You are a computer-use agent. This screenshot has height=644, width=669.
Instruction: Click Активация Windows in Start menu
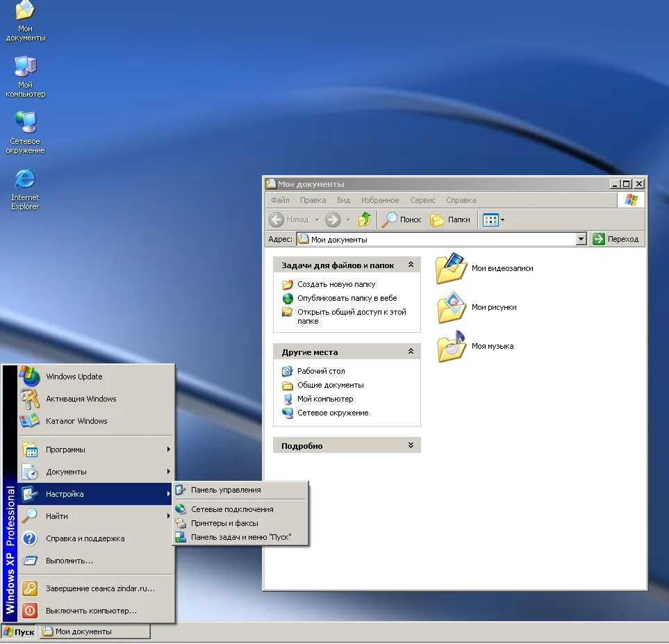click(96, 399)
